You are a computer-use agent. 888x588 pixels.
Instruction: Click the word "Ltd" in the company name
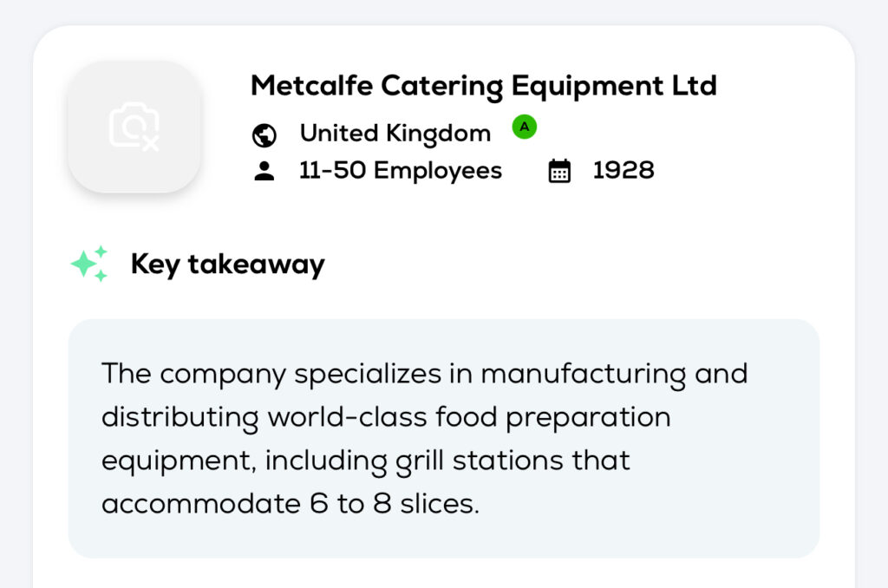(x=694, y=86)
